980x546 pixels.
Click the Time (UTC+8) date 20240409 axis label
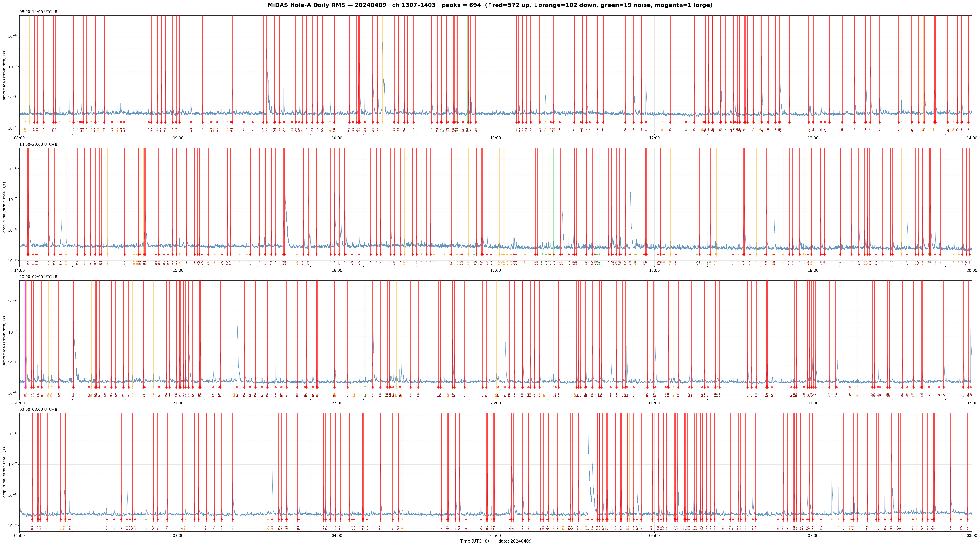tap(495, 541)
